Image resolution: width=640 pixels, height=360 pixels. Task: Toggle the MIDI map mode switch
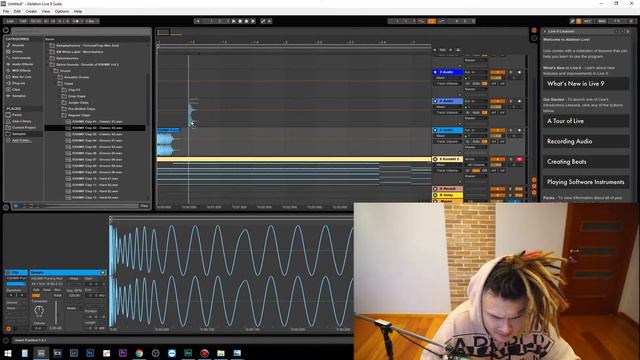[x=602, y=21]
